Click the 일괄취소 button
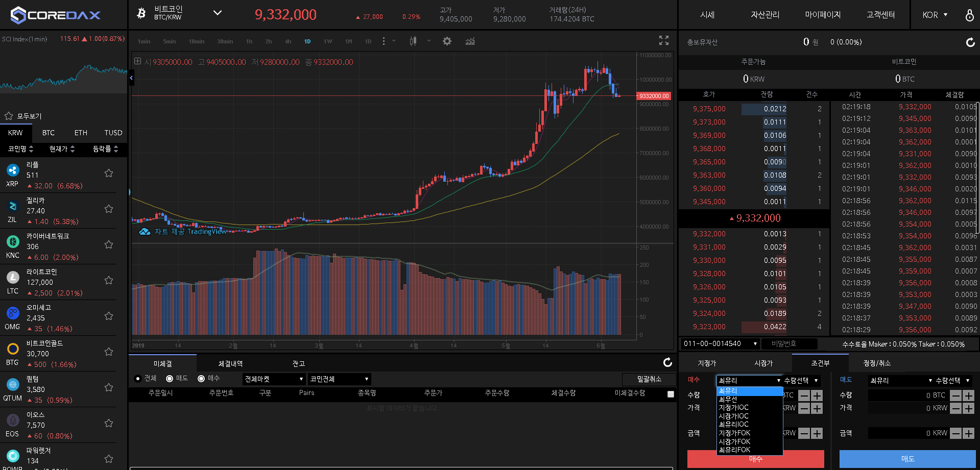The image size is (980, 470). coord(649,379)
